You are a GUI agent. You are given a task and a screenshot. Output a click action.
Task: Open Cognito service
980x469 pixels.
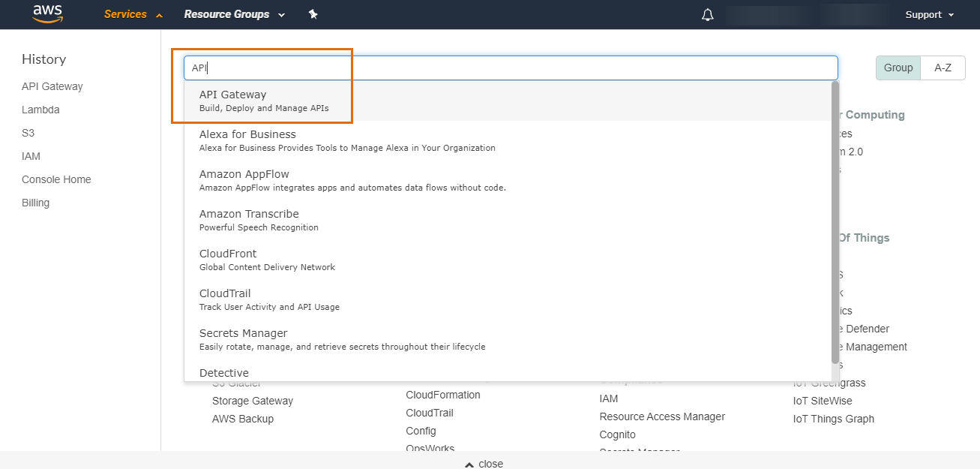(617, 434)
